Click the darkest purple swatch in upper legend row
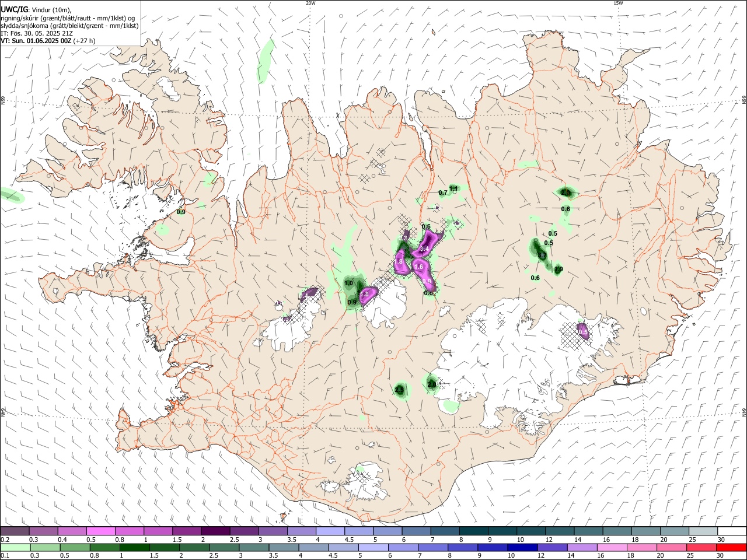747x560 pixels. click(x=215, y=531)
